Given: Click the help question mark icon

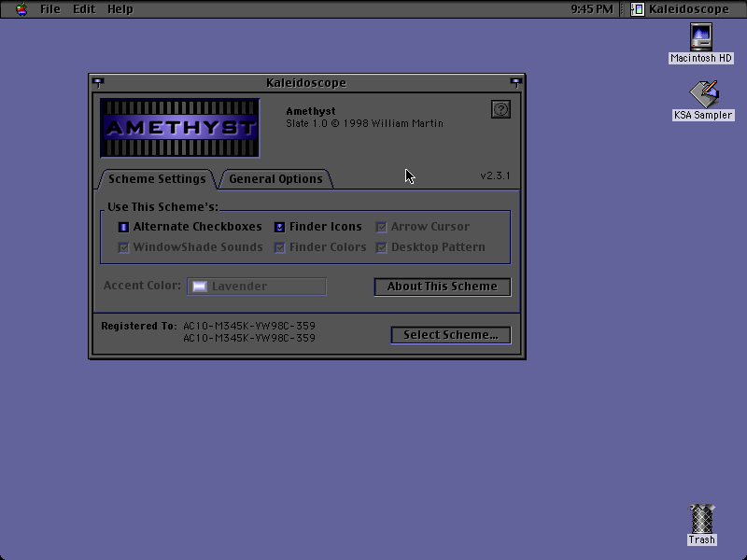Looking at the screenshot, I should click(x=500, y=109).
